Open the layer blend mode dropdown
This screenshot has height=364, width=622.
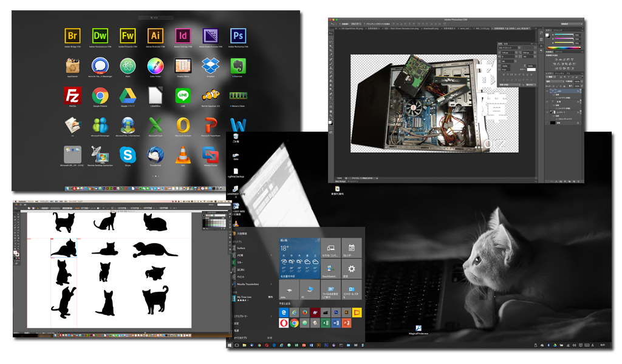556,81
